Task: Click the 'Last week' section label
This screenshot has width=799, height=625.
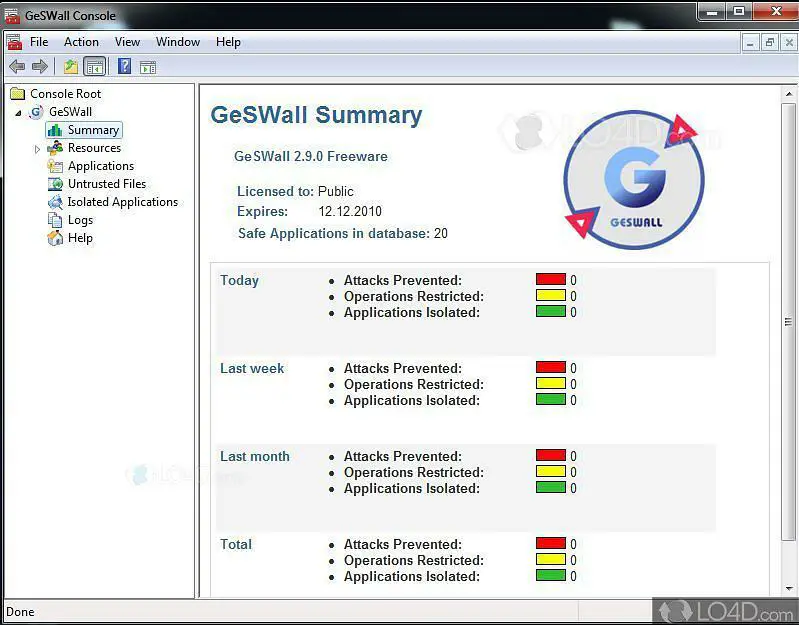Action: coord(252,368)
